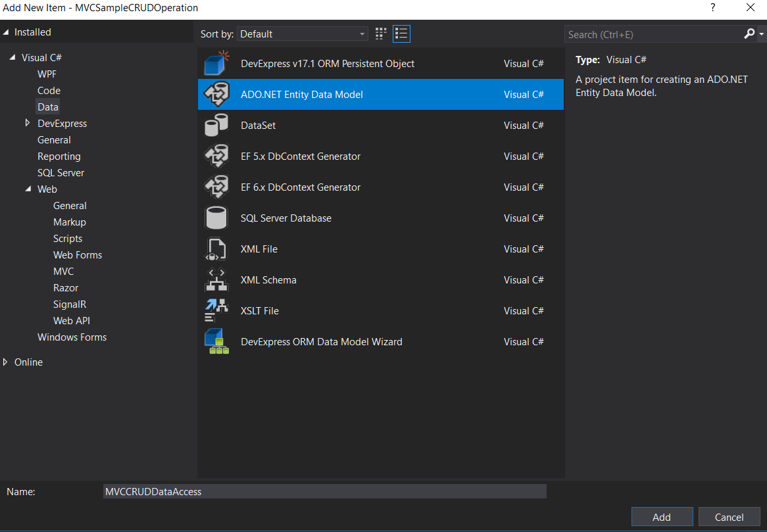Open the Sort by dropdown
This screenshot has width=767, height=532.
pyautogui.click(x=303, y=34)
